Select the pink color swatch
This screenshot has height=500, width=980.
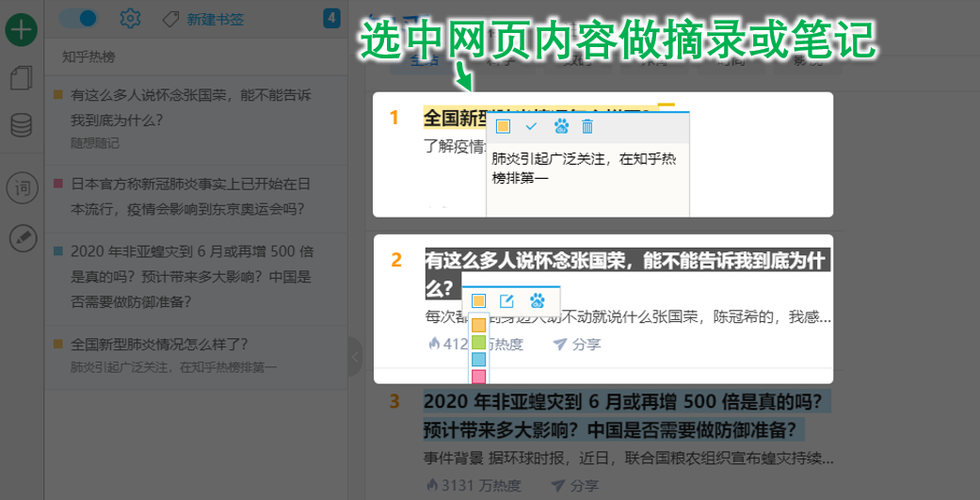[478, 377]
